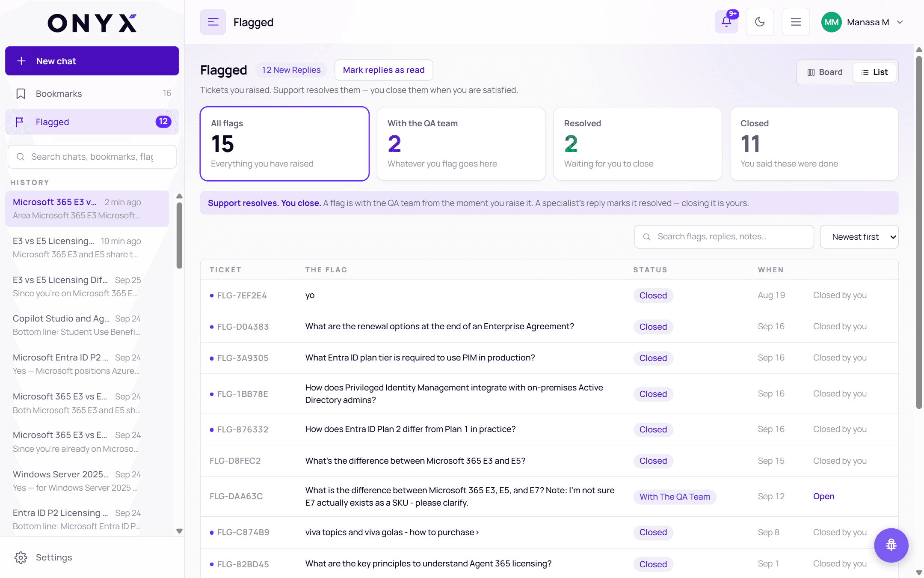Focus the Search chats, bookmarks field

point(92,157)
